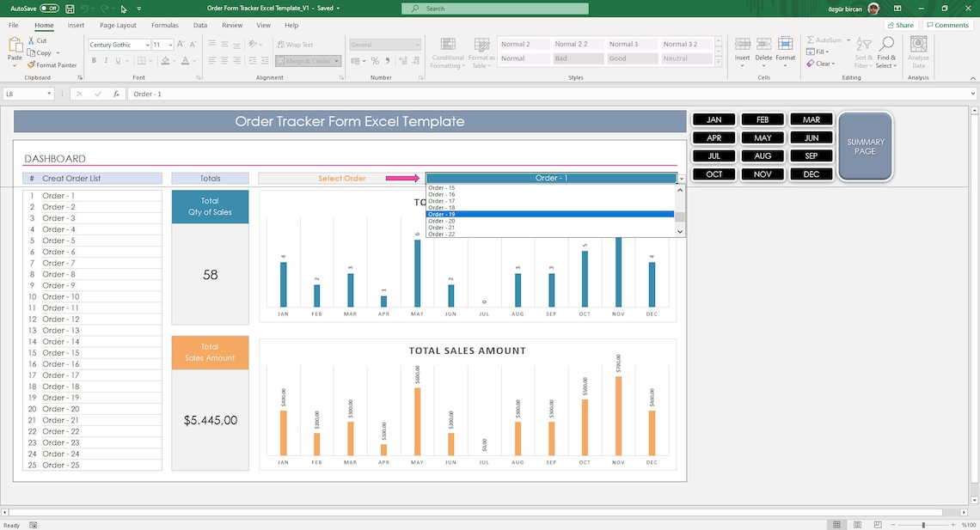Viewport: 980px width, 530px height.
Task: Click the JAN month button
Action: coord(714,119)
